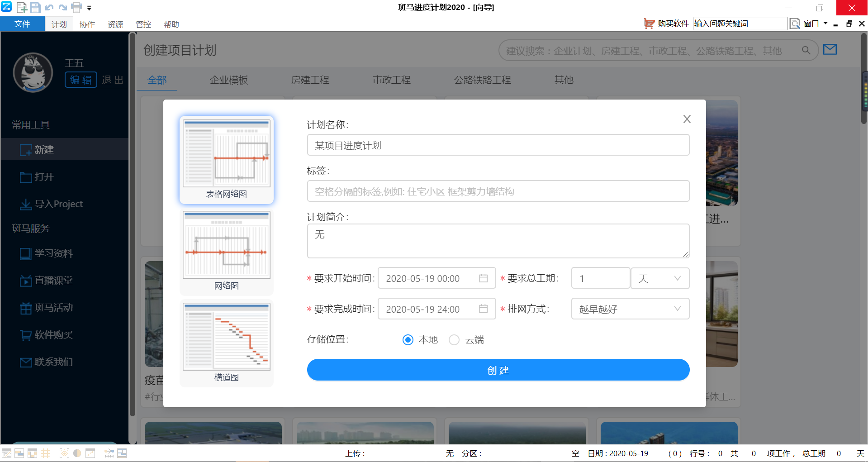The image size is (868, 462).
Task: Click the 购买软件 shopping cart icon
Action: click(650, 23)
